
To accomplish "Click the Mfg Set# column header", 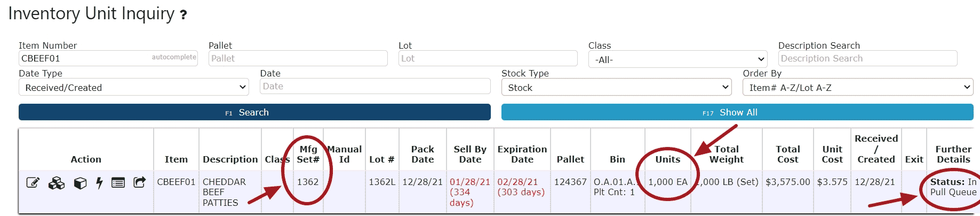I will pos(308,154).
